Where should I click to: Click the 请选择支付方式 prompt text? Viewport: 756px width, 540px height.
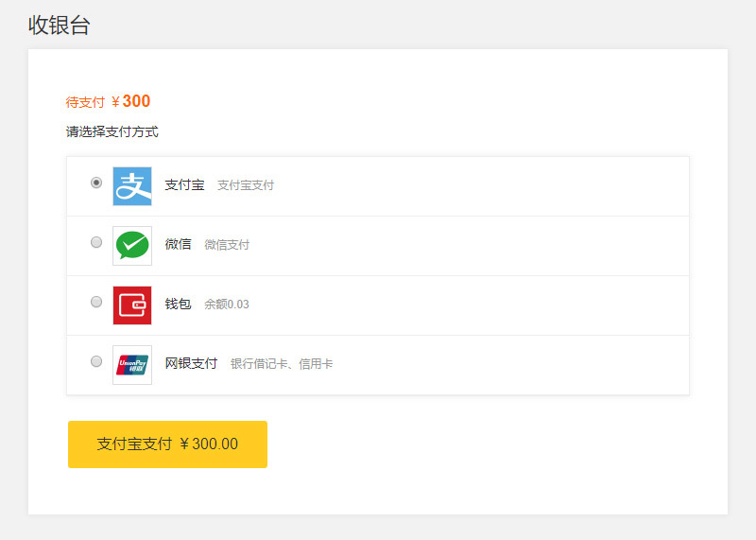point(112,131)
